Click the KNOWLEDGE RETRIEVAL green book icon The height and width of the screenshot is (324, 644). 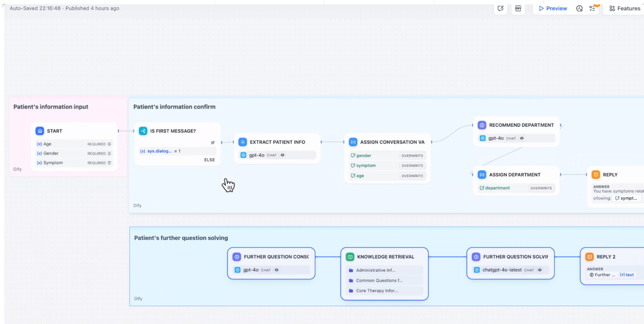(350, 257)
